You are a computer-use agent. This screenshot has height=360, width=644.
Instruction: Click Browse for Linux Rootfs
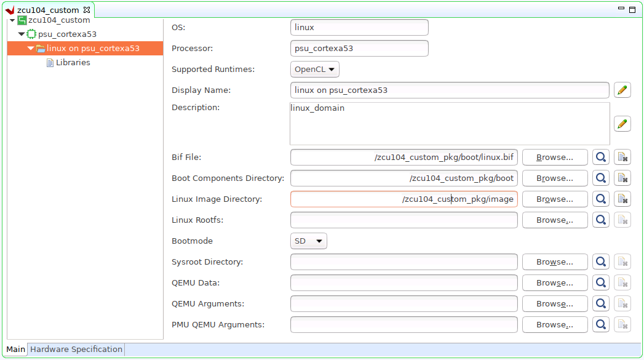[x=554, y=220]
